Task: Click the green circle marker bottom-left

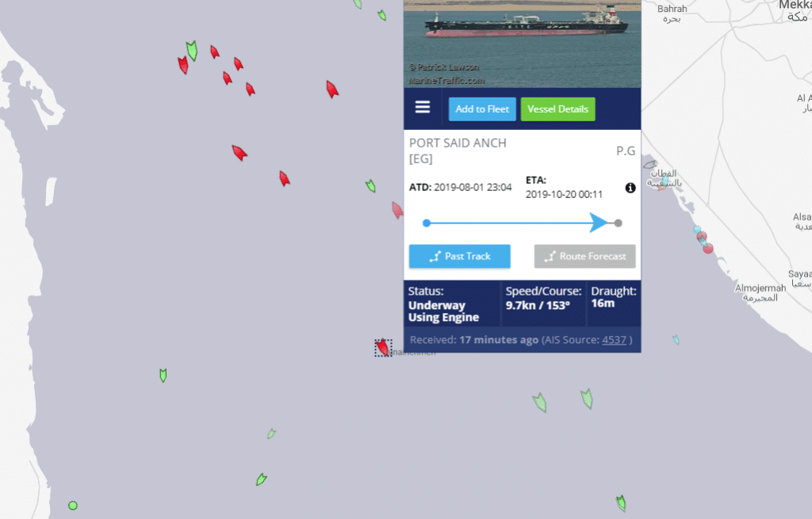Action: pyautogui.click(x=73, y=506)
